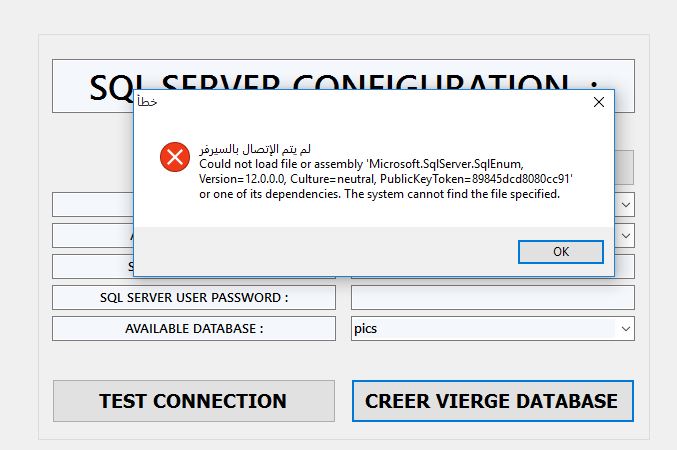This screenshot has width=677, height=450.
Task: Click the Arabic title of the error dialog
Action: click(147, 102)
